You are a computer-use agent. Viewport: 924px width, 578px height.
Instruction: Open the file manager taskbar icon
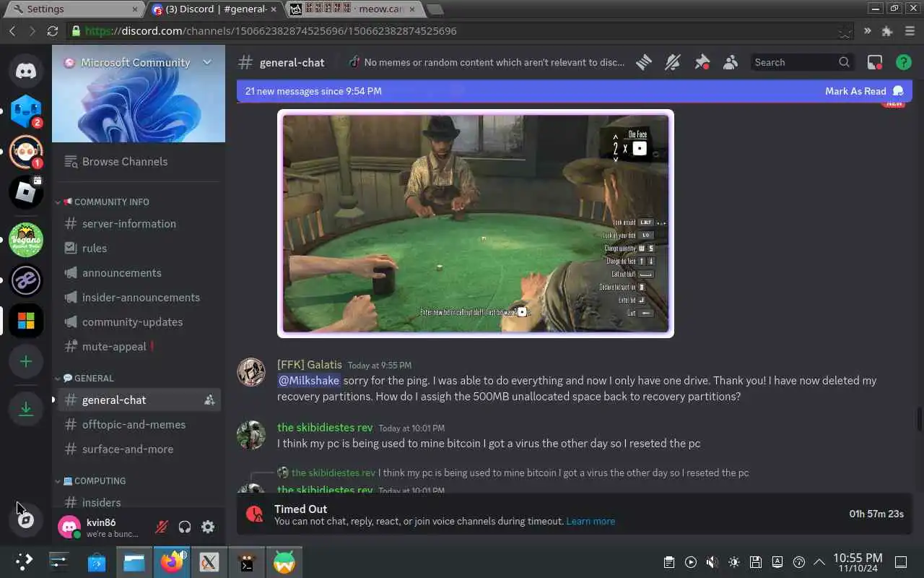pyautogui.click(x=134, y=561)
